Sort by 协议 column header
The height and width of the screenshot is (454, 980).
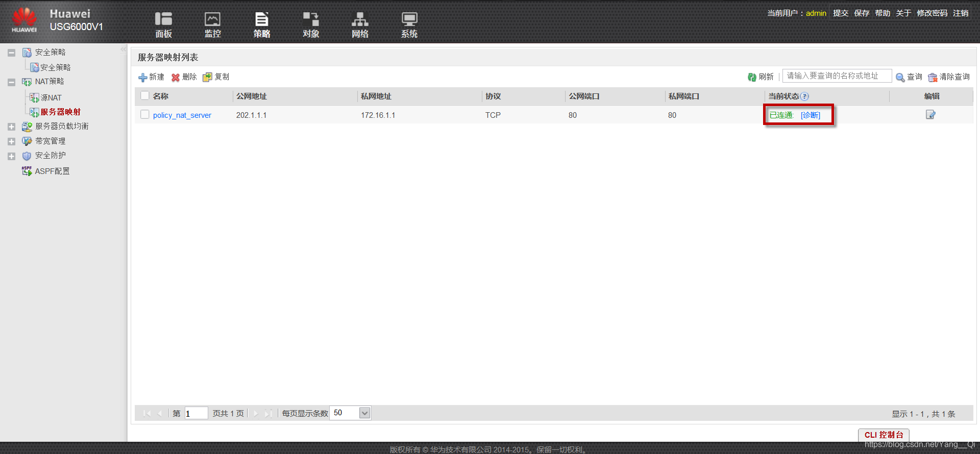493,96
